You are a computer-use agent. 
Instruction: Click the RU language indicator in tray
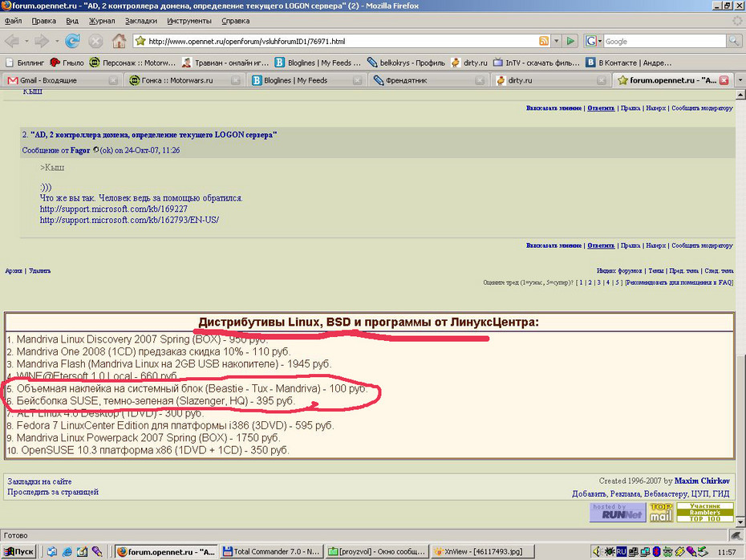(622, 552)
